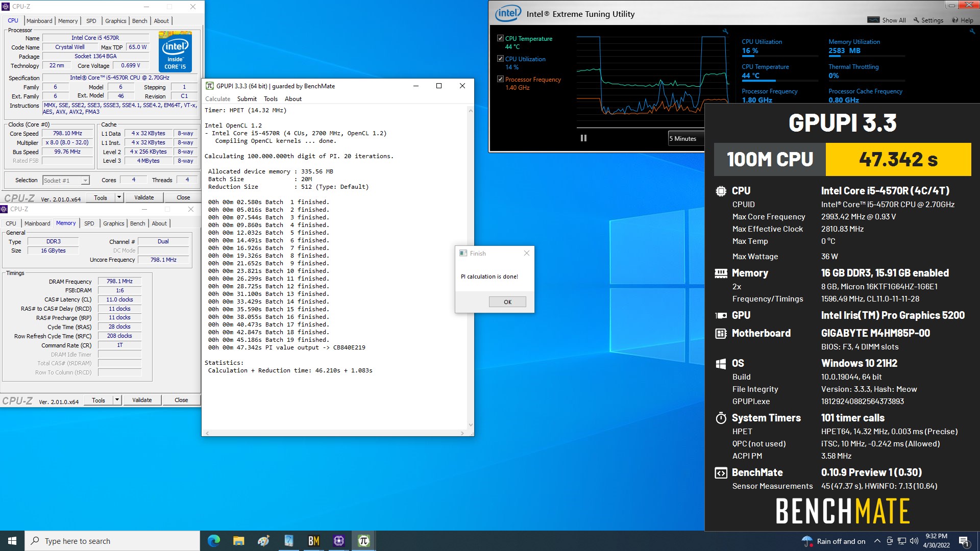
Task: Open the SPD tab in top CPU-Z window
Action: pyautogui.click(x=91, y=21)
